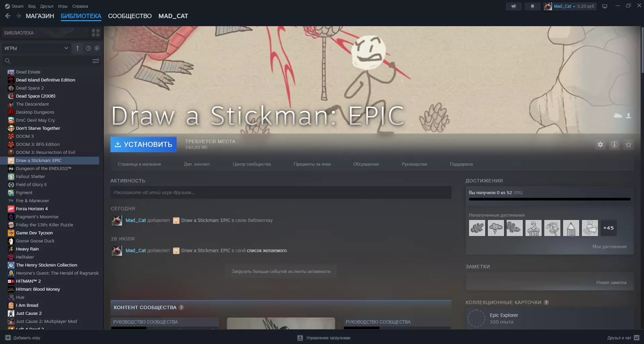Open the Friends and chat icon
This screenshot has height=344, width=644.
[x=636, y=338]
